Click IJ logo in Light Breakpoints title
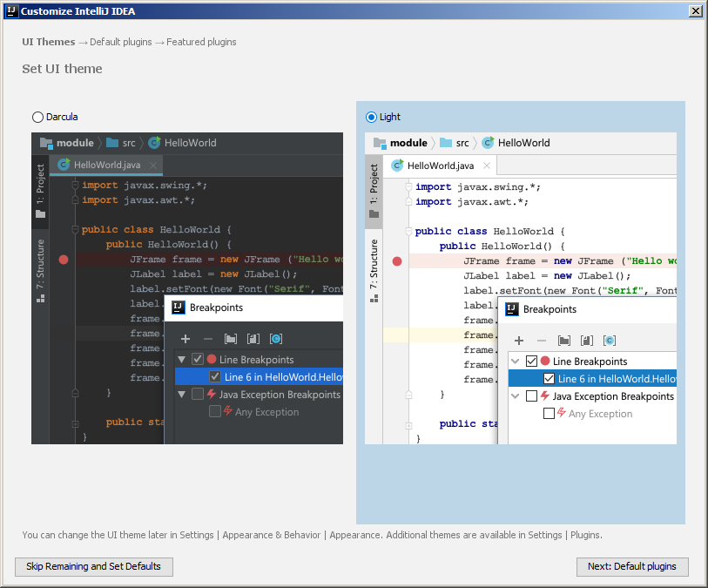This screenshot has width=708, height=588. 512,309
